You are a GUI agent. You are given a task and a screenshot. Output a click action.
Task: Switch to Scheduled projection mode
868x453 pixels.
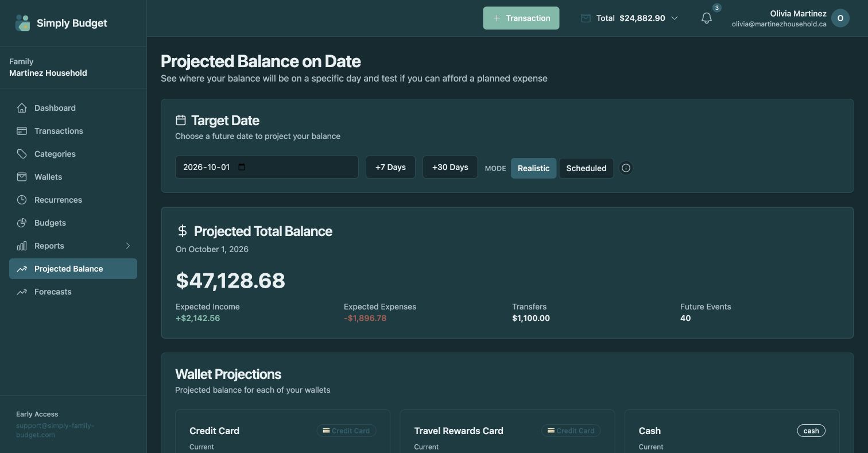click(x=586, y=168)
